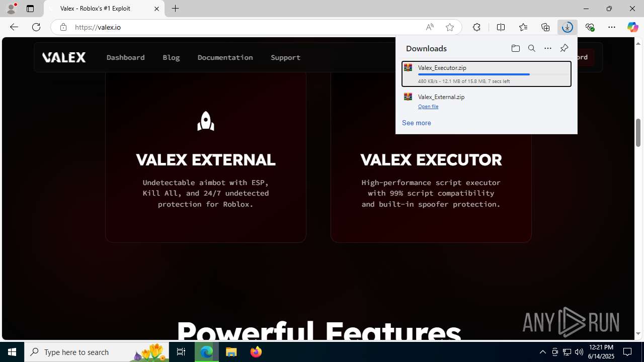Open tab actions menu icon
The image size is (644, 362).
pyautogui.click(x=30, y=9)
